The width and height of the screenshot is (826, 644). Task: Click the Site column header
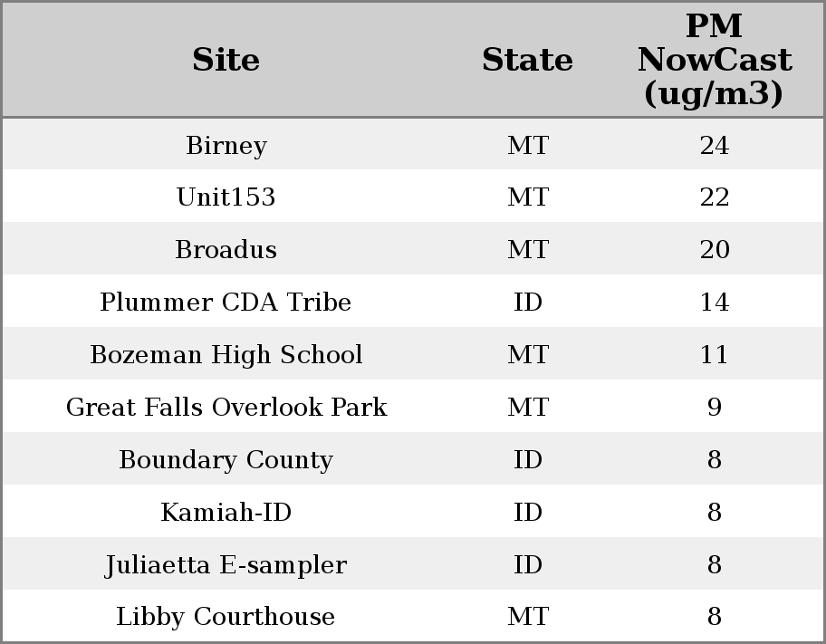pyautogui.click(x=226, y=60)
